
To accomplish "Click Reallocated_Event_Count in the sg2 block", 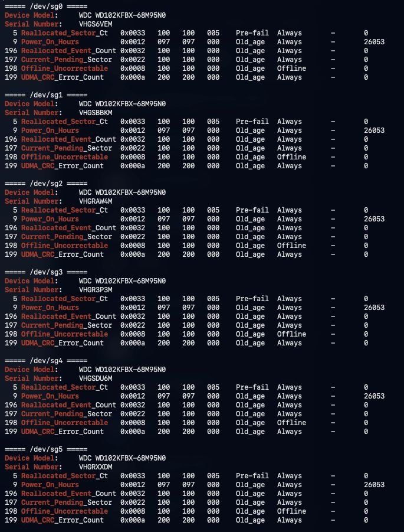I will pyautogui.click(x=68, y=228).
